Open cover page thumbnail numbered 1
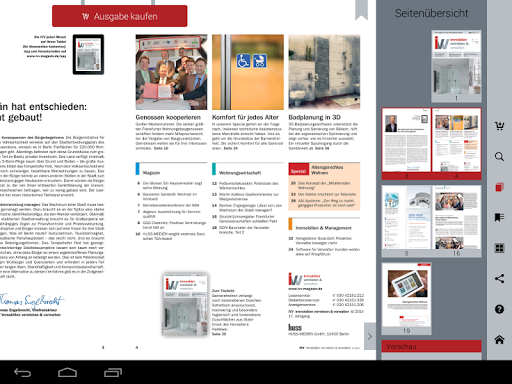 456,66
